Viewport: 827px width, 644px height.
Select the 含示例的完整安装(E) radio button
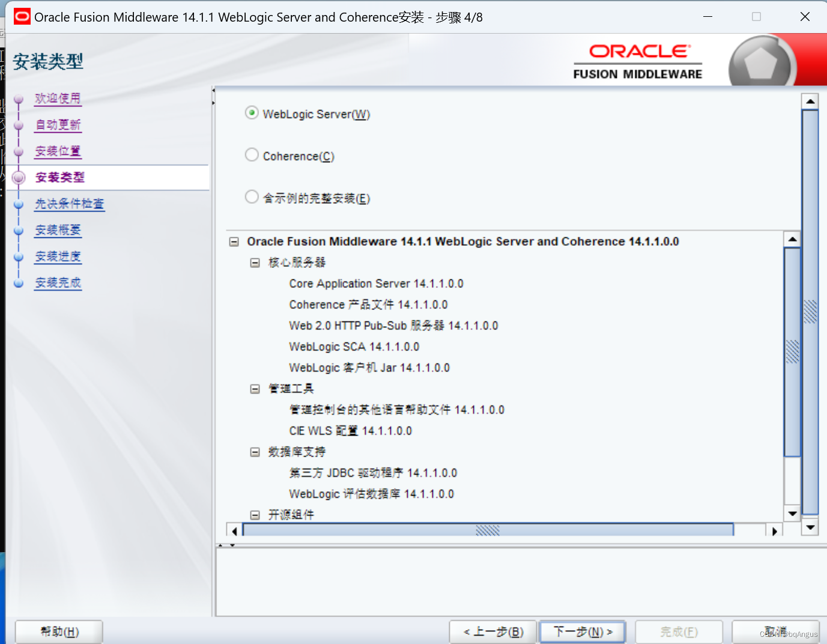point(252,197)
